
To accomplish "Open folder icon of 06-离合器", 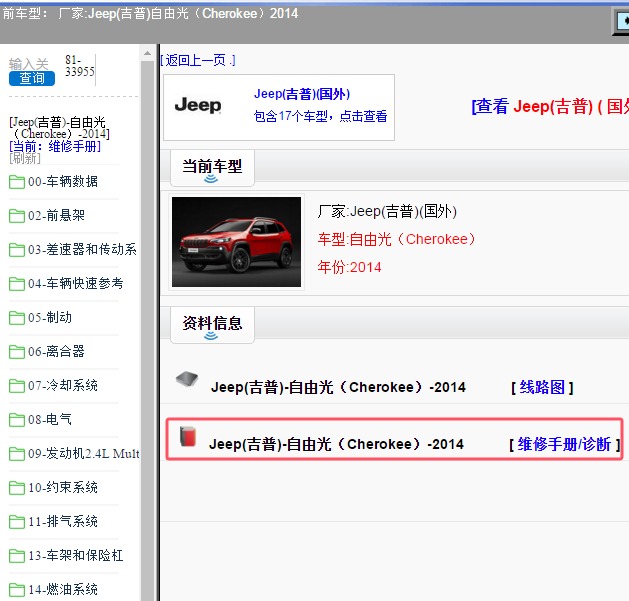I will tap(17, 352).
